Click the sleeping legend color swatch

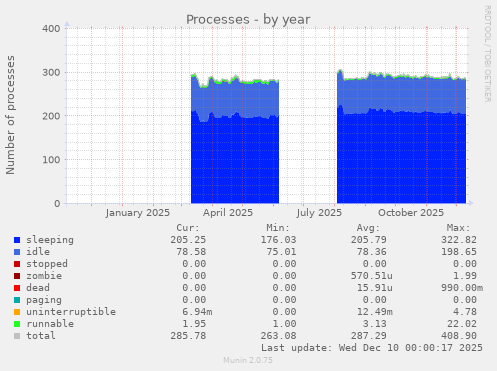pos(17,240)
